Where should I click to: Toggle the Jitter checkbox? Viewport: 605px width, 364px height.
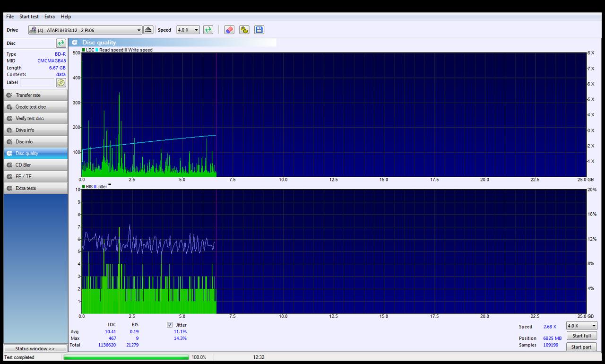(x=170, y=325)
